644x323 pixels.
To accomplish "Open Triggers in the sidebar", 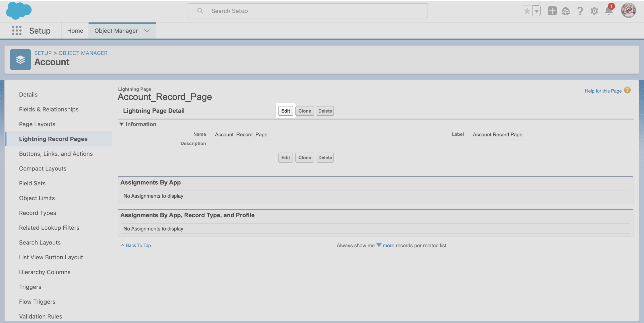I will [30, 287].
